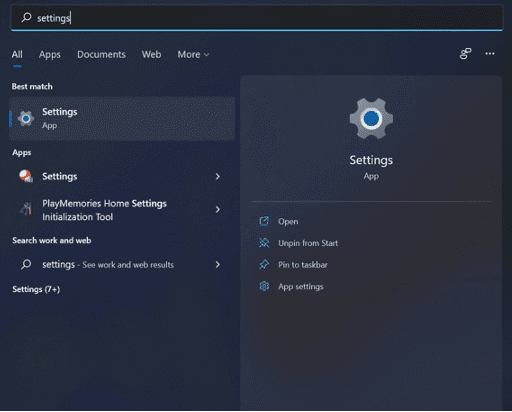Click the Open icon in preview pane
The width and height of the screenshot is (512, 412).
point(264,221)
